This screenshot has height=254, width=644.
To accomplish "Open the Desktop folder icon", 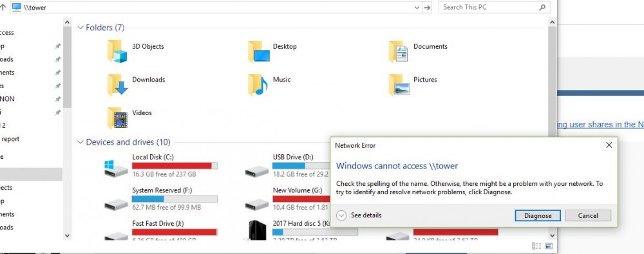I will 258,51.
